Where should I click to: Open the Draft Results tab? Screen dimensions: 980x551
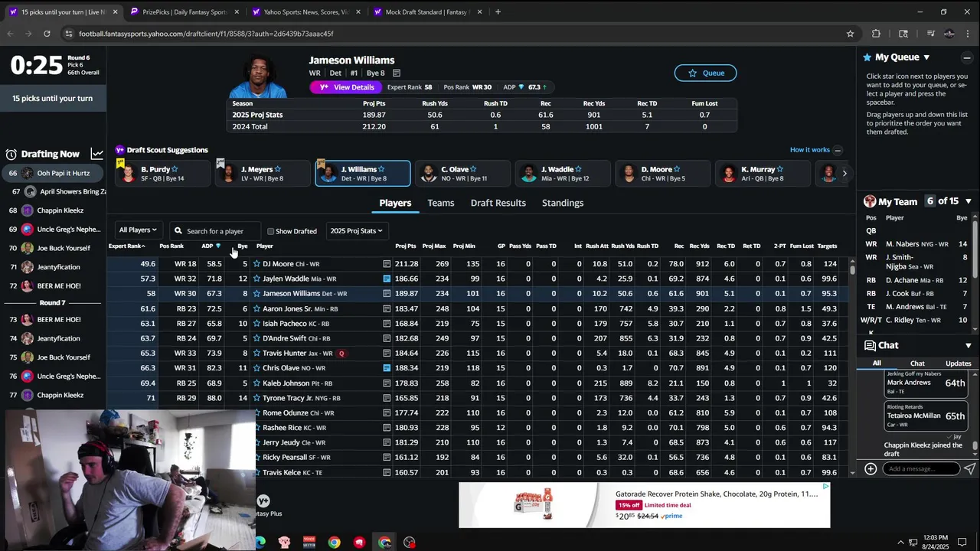[x=498, y=203]
